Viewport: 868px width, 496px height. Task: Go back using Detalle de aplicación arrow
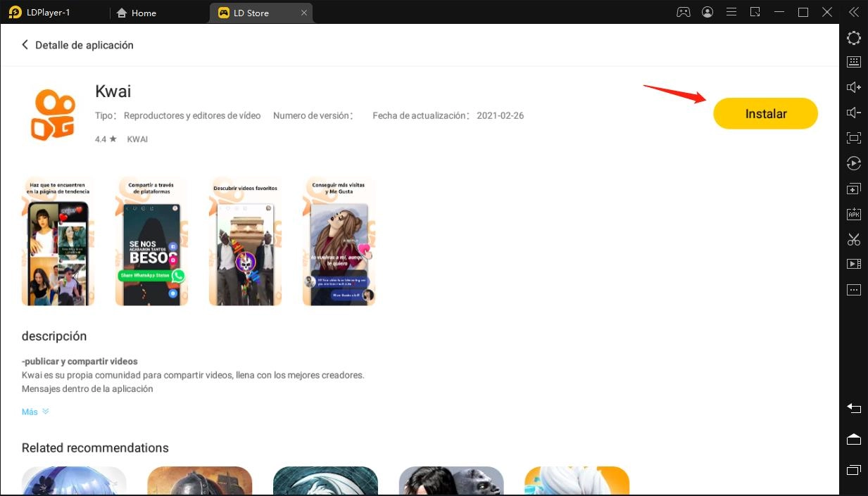[25, 45]
